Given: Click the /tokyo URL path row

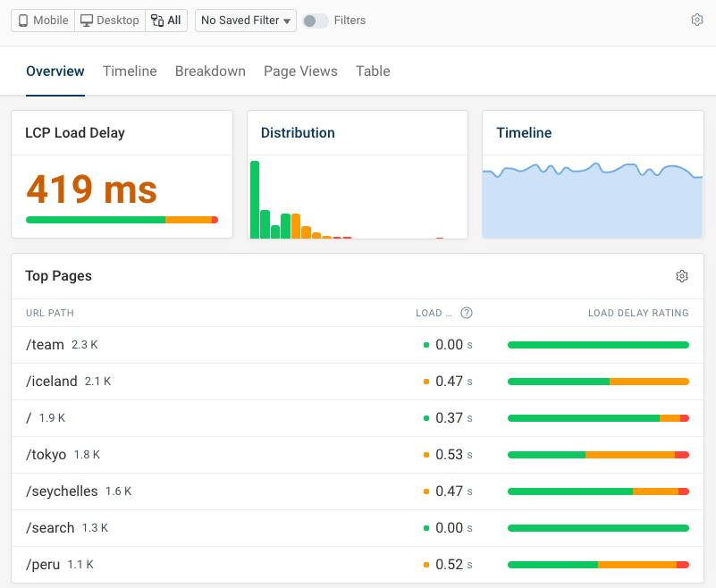Looking at the screenshot, I should coord(46,455).
